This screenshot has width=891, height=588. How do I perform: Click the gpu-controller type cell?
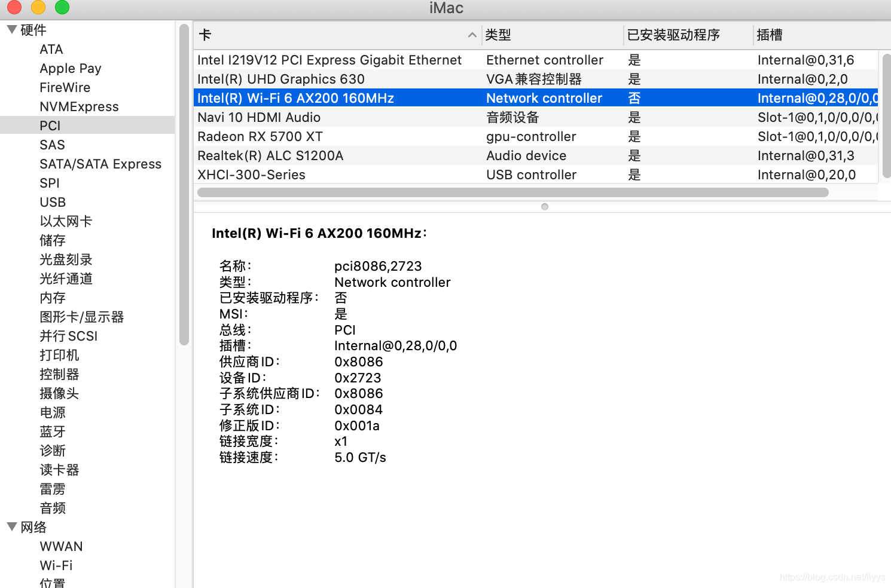(531, 136)
